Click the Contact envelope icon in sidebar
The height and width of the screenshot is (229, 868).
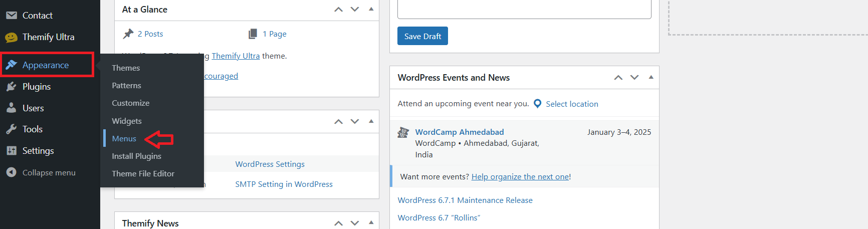[11, 16]
